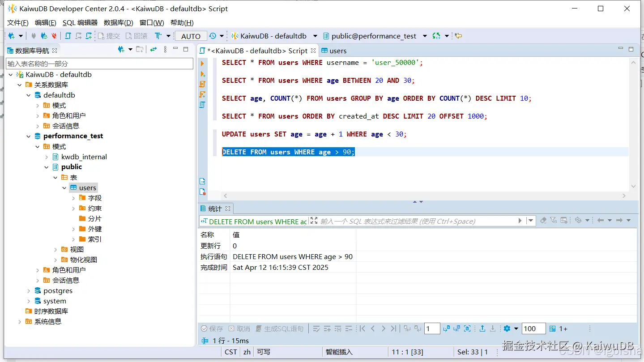644x362 pixels.
Task: Click the KaiwuDB - defaultdb connection selector
Action: [x=273, y=36]
